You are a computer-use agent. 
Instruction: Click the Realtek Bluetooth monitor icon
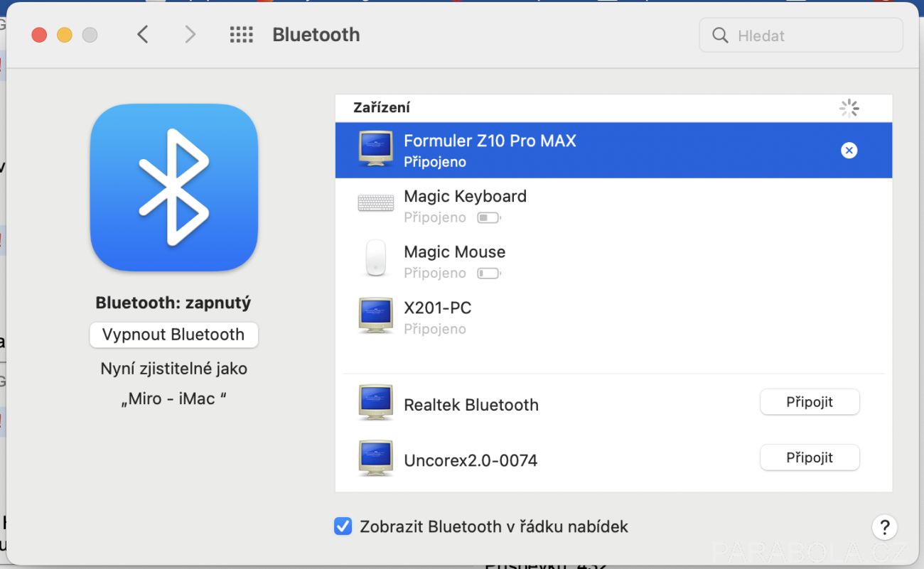(376, 403)
